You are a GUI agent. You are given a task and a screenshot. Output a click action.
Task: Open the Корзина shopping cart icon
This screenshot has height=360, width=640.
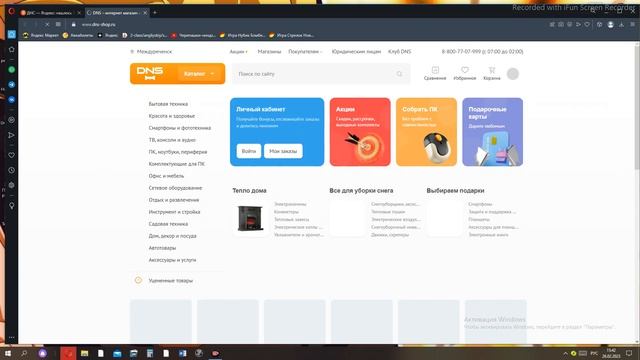coord(492,73)
